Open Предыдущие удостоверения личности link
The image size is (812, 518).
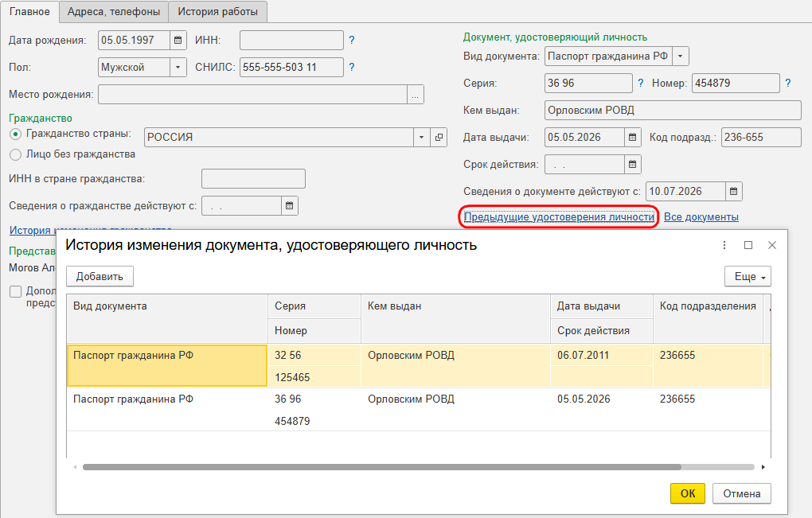[x=559, y=216]
